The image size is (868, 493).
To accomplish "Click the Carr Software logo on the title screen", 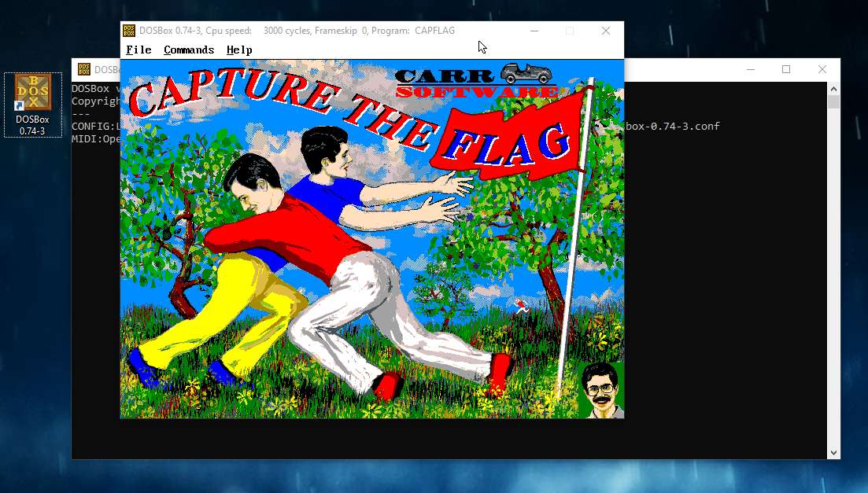I will point(477,81).
